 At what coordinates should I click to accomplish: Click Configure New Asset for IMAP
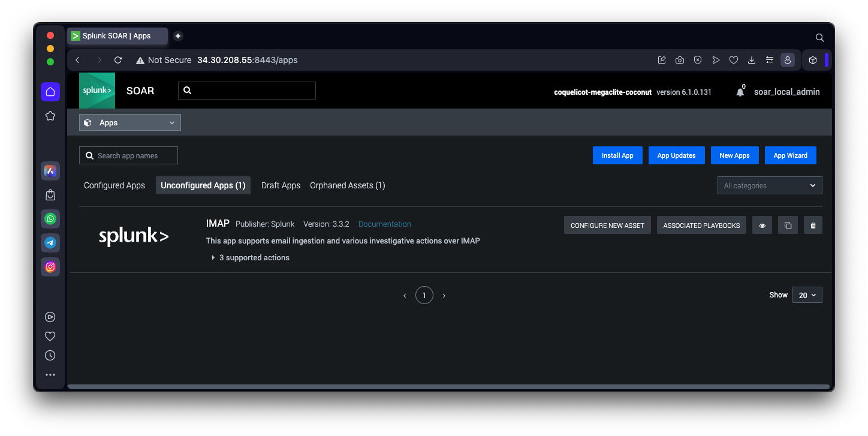click(x=607, y=225)
